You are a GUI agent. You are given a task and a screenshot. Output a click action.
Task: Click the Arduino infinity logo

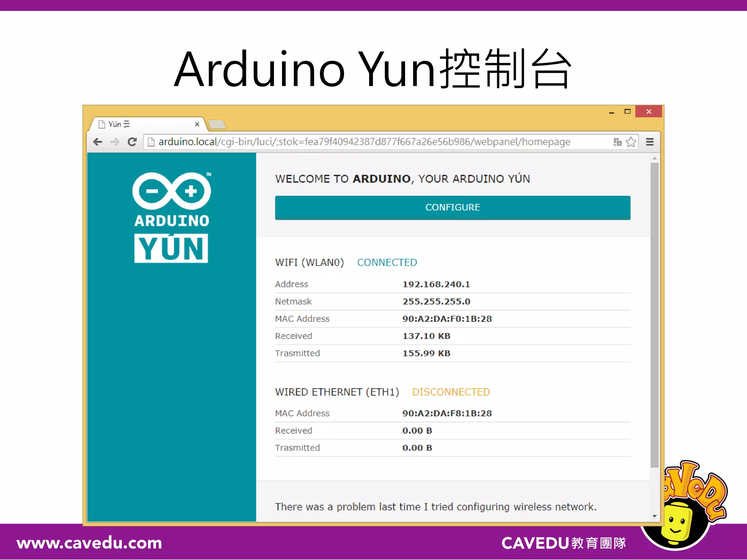pos(171,191)
